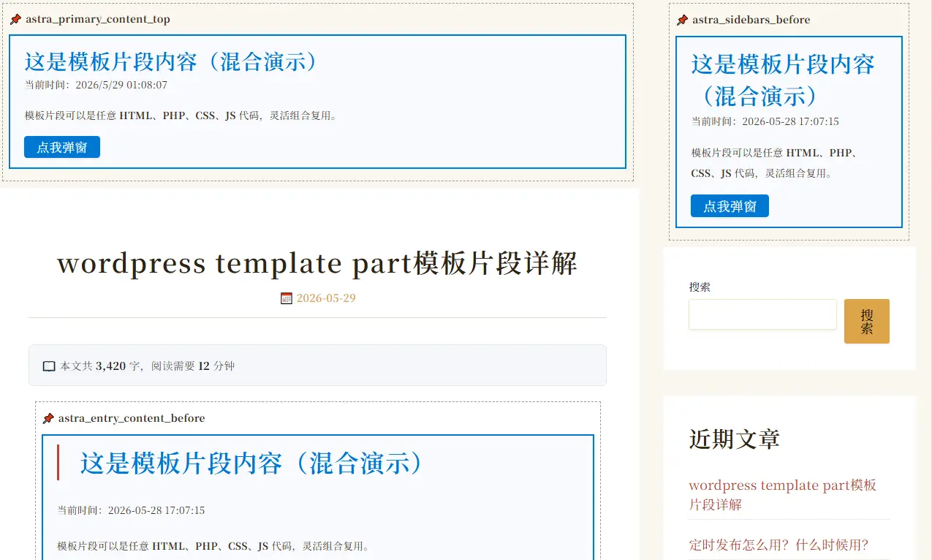Click article title wordpress template part模板片段详解
This screenshot has width=932, height=560.
pyautogui.click(x=317, y=263)
